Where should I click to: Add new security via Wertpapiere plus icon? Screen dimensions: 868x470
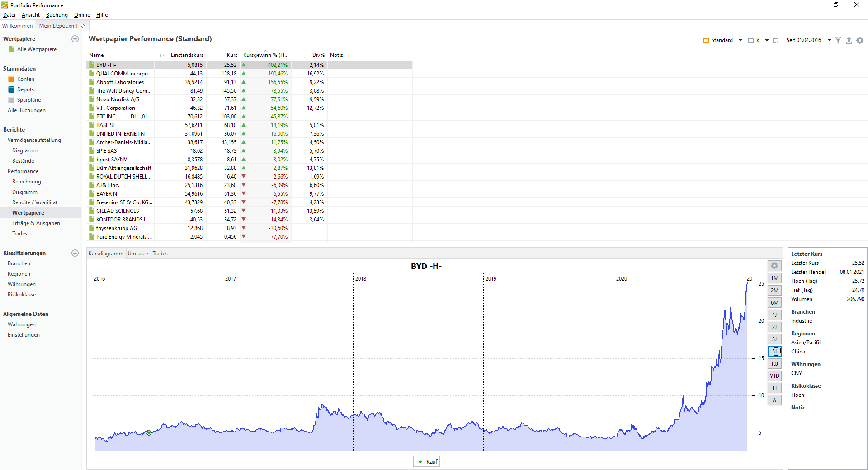[75, 39]
